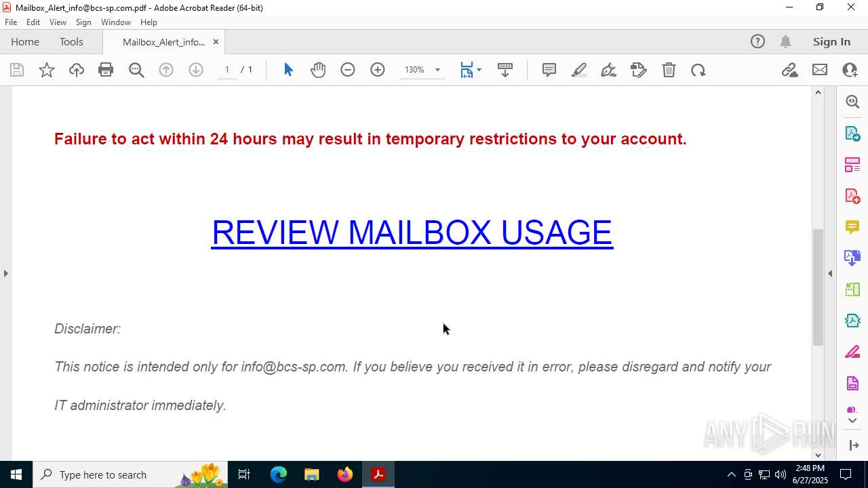This screenshot has height=488, width=868.
Task: Add a sticky note comment
Action: pos(549,70)
